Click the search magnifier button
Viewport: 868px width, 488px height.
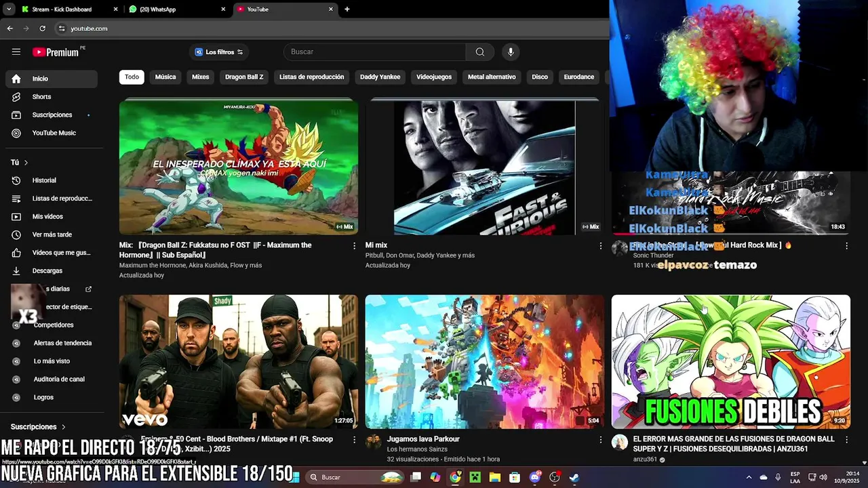[x=480, y=52]
